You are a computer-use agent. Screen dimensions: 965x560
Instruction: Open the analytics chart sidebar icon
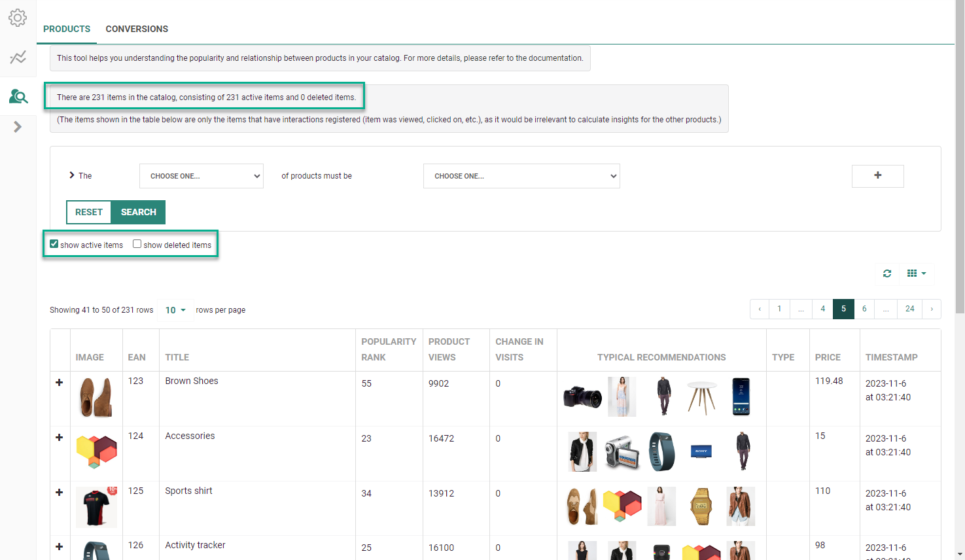click(x=18, y=58)
